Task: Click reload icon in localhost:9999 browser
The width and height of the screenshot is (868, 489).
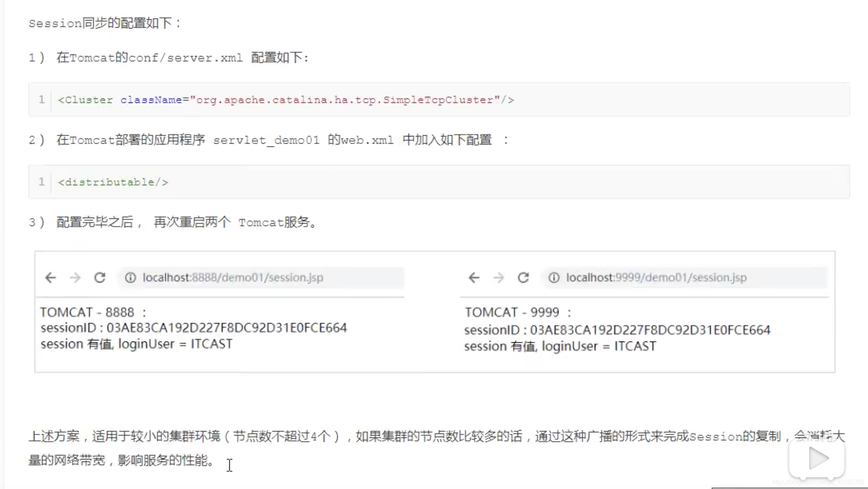Action: pyautogui.click(x=523, y=277)
